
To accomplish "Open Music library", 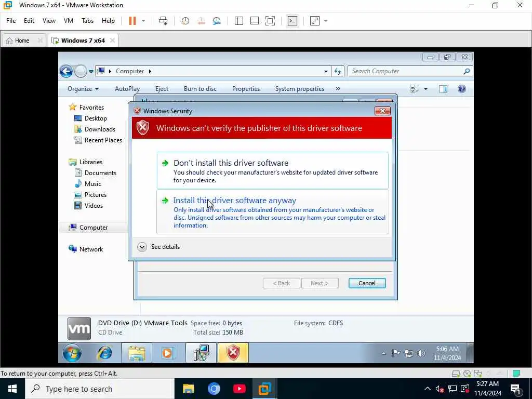I will tap(88, 184).
